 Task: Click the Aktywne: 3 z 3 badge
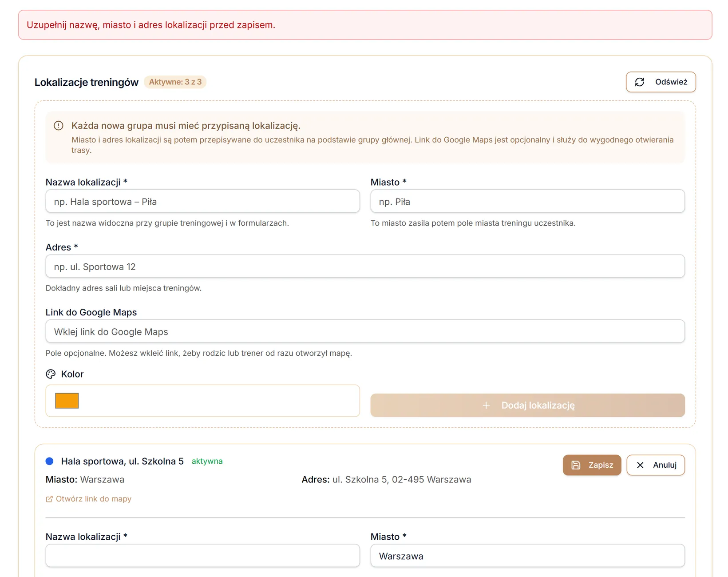point(175,82)
